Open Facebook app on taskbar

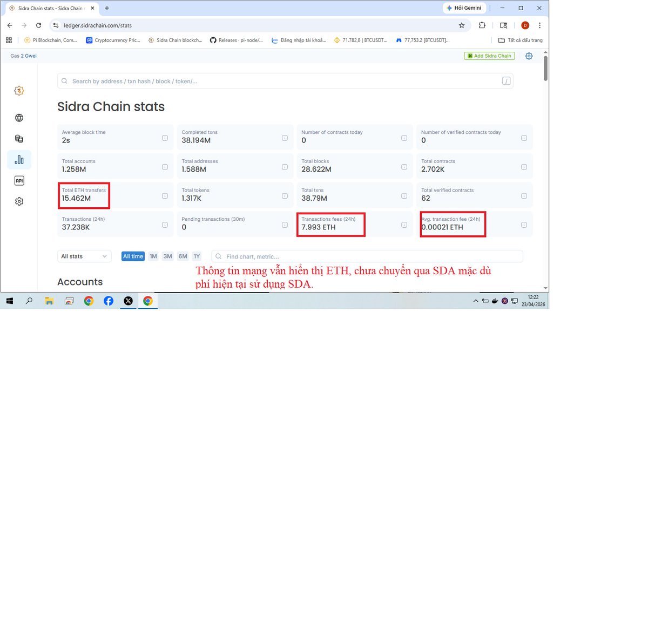(x=109, y=301)
